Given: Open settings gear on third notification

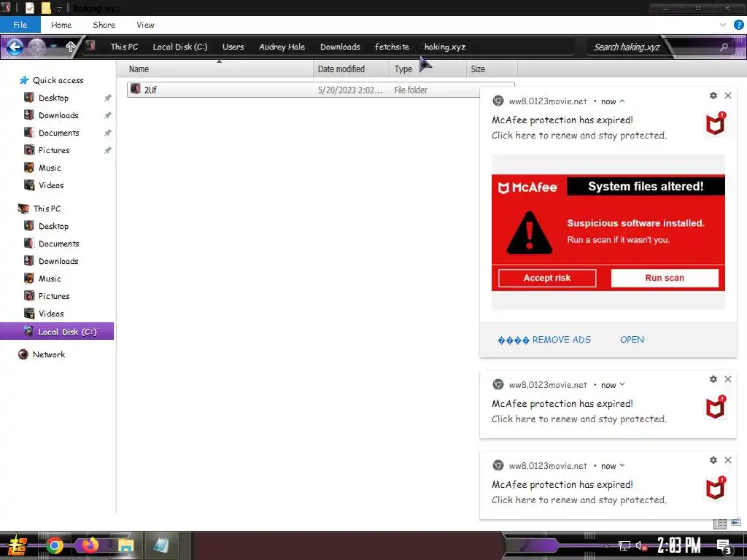Looking at the screenshot, I should click(x=713, y=460).
